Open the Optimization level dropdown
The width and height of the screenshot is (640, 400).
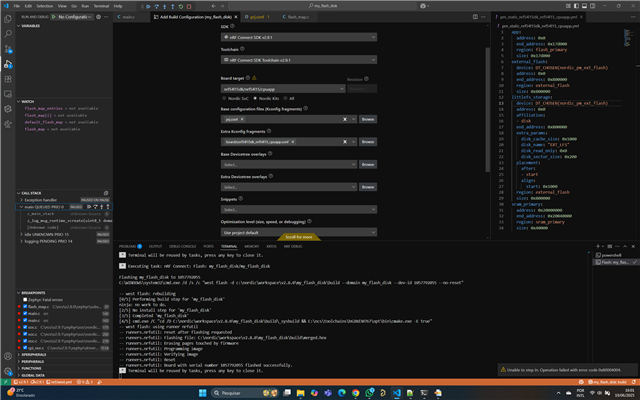click(x=299, y=232)
